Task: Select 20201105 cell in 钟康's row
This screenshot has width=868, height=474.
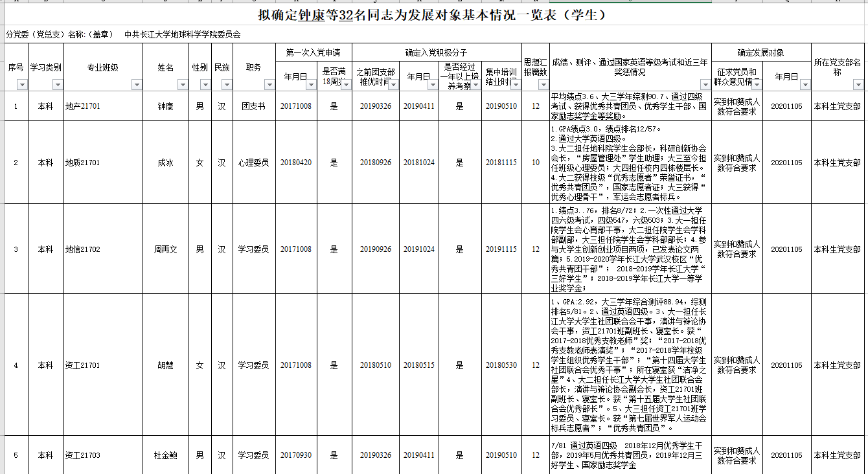Action: (x=787, y=106)
